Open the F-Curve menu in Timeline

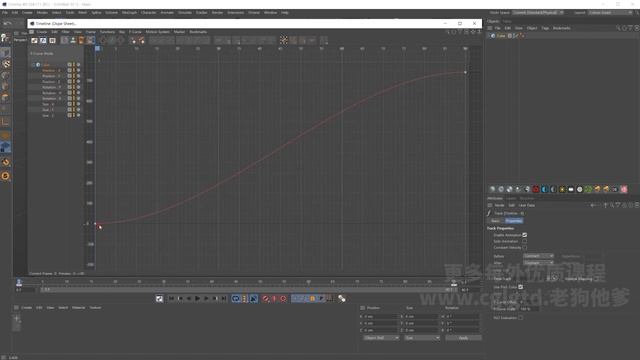(135, 32)
